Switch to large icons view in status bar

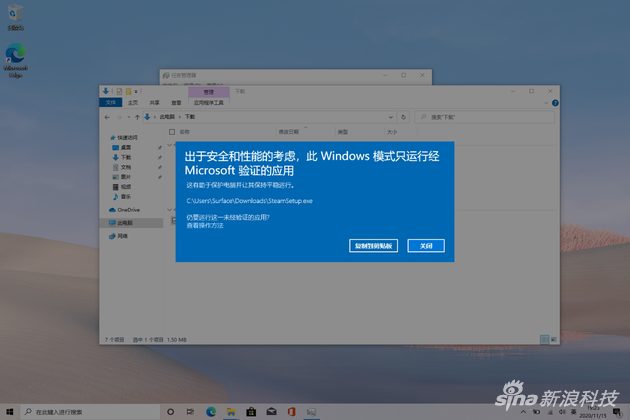tap(554, 340)
